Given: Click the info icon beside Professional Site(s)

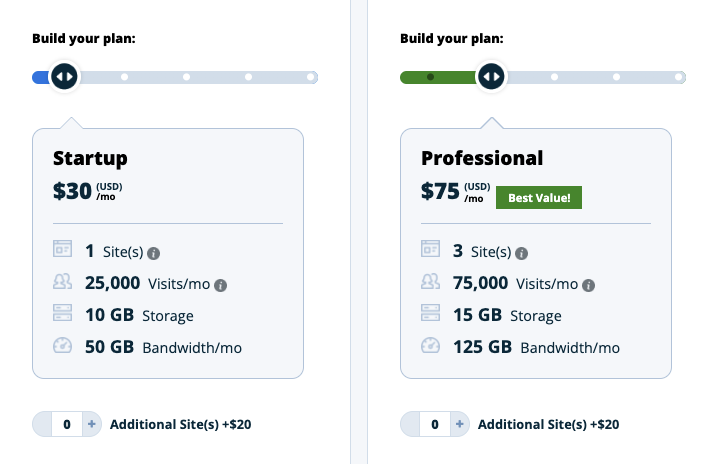Looking at the screenshot, I should 521,254.
